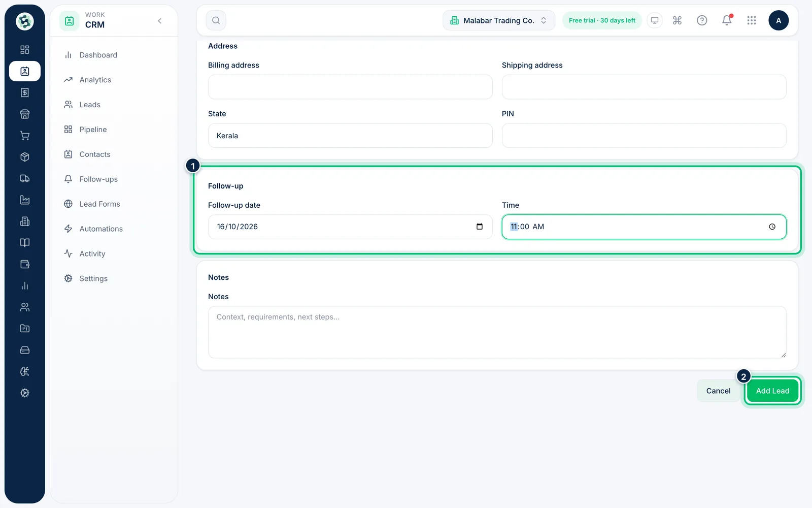Click the State field containing Kerala

click(x=350, y=136)
